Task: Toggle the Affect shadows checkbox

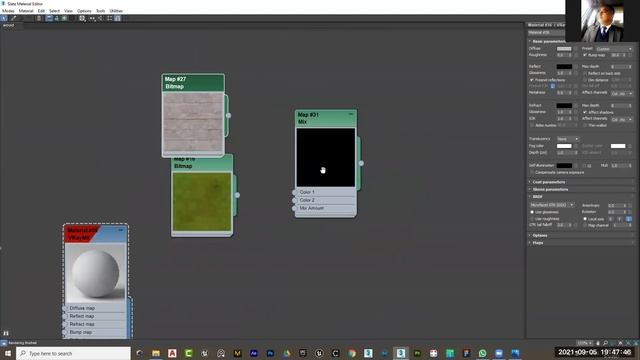Action: coord(585,112)
